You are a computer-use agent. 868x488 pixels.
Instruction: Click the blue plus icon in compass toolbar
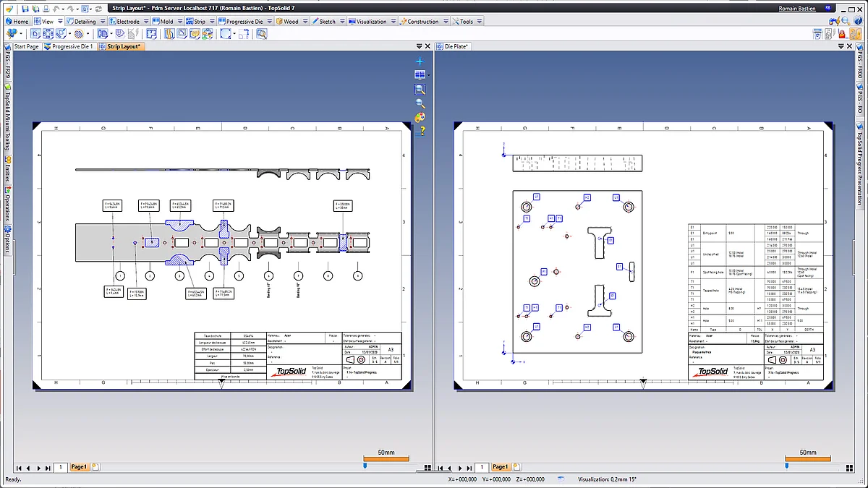click(420, 61)
